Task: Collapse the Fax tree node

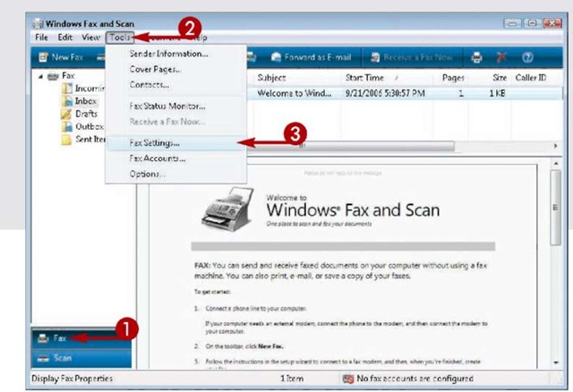Action: coord(40,77)
